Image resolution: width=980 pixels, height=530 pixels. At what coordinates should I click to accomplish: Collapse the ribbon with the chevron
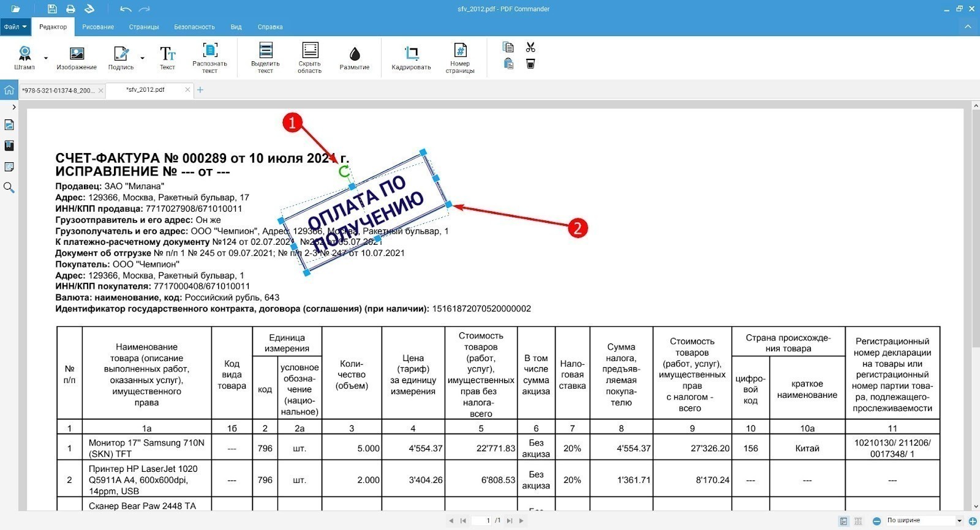pos(968,27)
